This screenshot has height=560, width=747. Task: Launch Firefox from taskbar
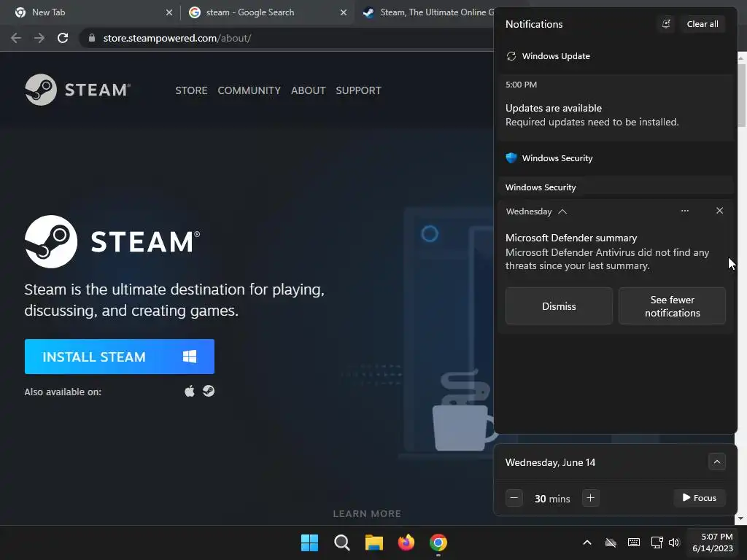click(406, 542)
